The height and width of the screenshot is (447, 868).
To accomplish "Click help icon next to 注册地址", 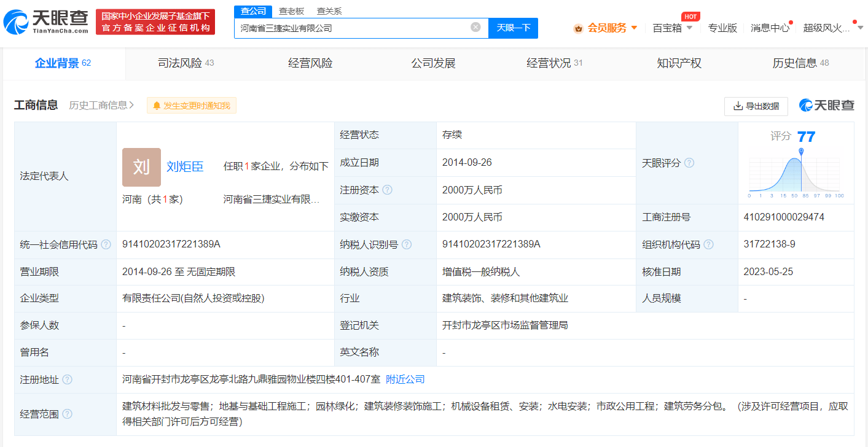I will (x=67, y=379).
